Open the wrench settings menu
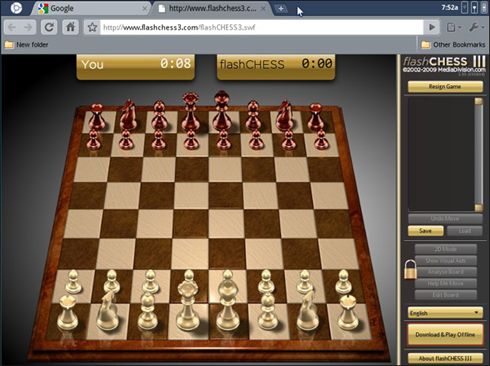The image size is (490, 366). coord(476,27)
